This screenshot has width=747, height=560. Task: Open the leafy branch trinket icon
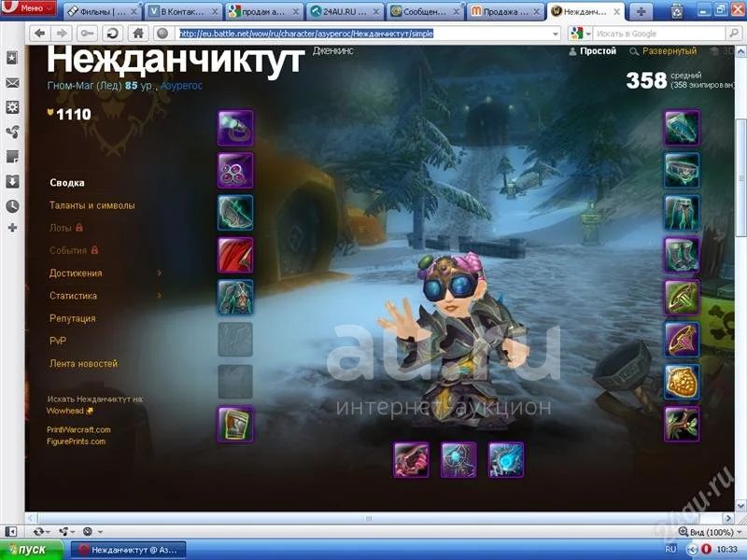click(x=682, y=424)
